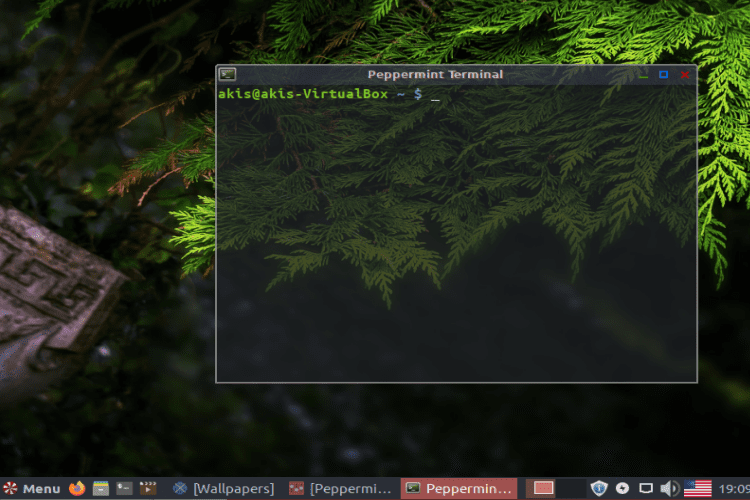Select the first workspace in switcher
The width and height of the screenshot is (750, 500).
pyautogui.click(x=541, y=489)
